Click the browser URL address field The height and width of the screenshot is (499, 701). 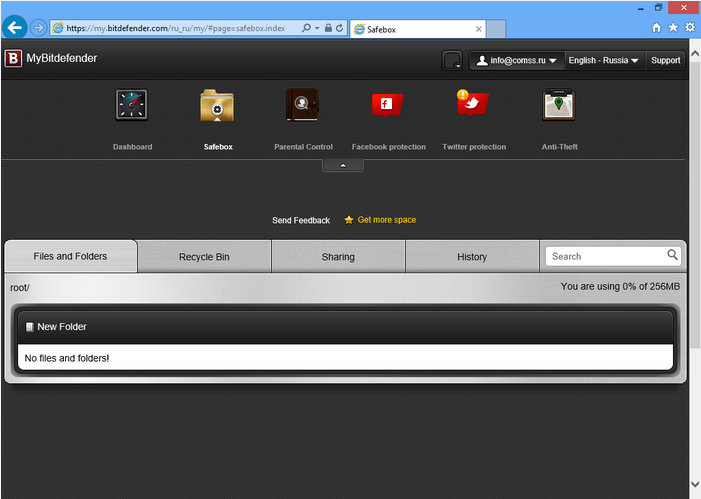tap(175, 28)
